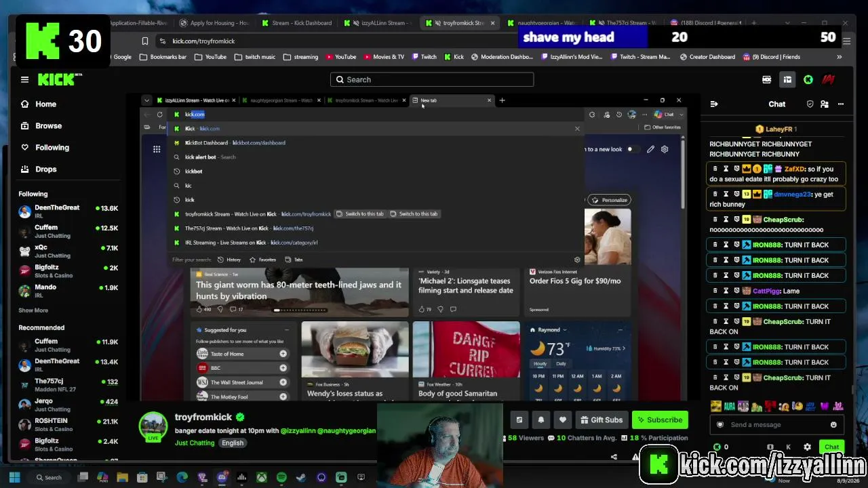The width and height of the screenshot is (868, 488).
Task: Close the troyfromkick Stream browser tab
Action: tap(492, 23)
